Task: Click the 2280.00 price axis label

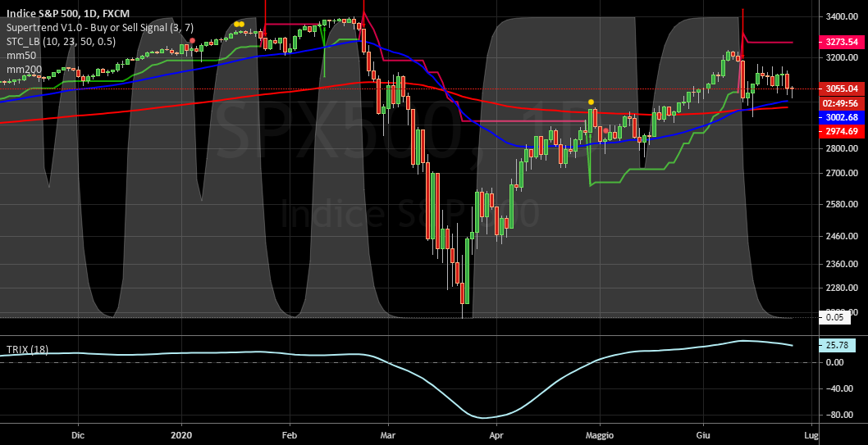Action: click(842, 288)
